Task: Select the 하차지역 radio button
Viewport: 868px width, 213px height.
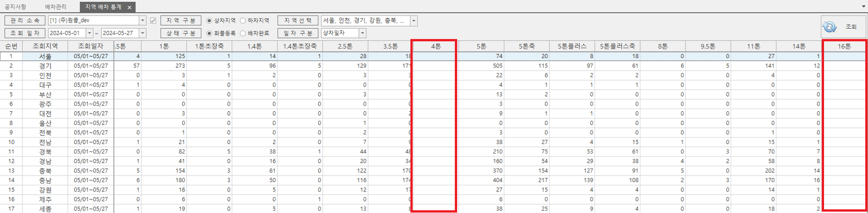Action: pyautogui.click(x=243, y=21)
